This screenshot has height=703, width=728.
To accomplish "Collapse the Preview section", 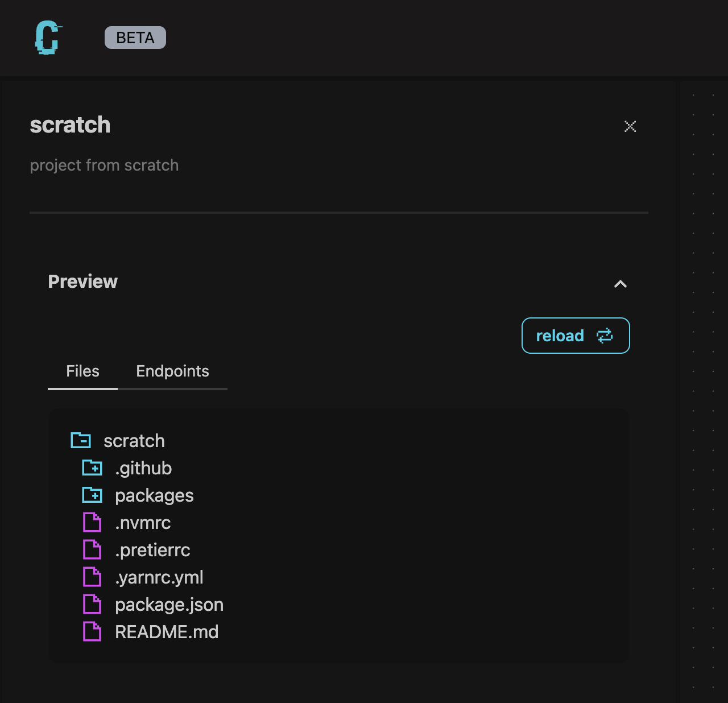I will [621, 284].
